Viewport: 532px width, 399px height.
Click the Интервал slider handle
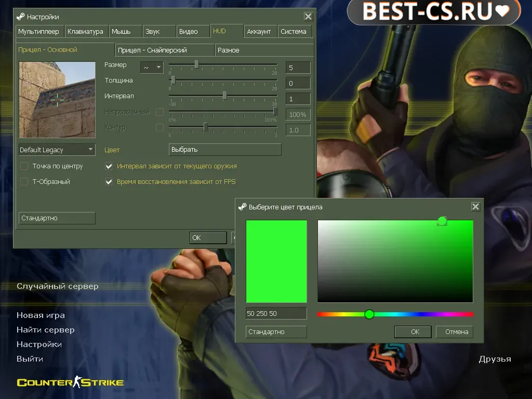[224, 96]
